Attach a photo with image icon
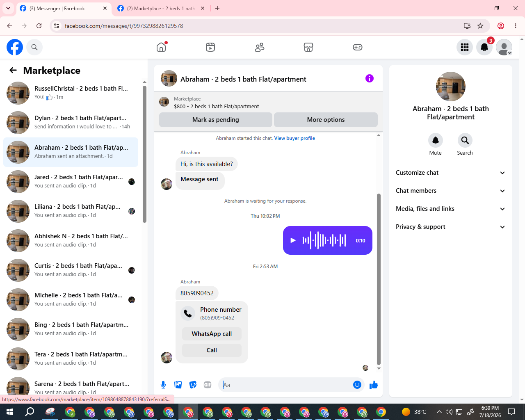Viewport: 525px width, 420px height. pos(178,385)
